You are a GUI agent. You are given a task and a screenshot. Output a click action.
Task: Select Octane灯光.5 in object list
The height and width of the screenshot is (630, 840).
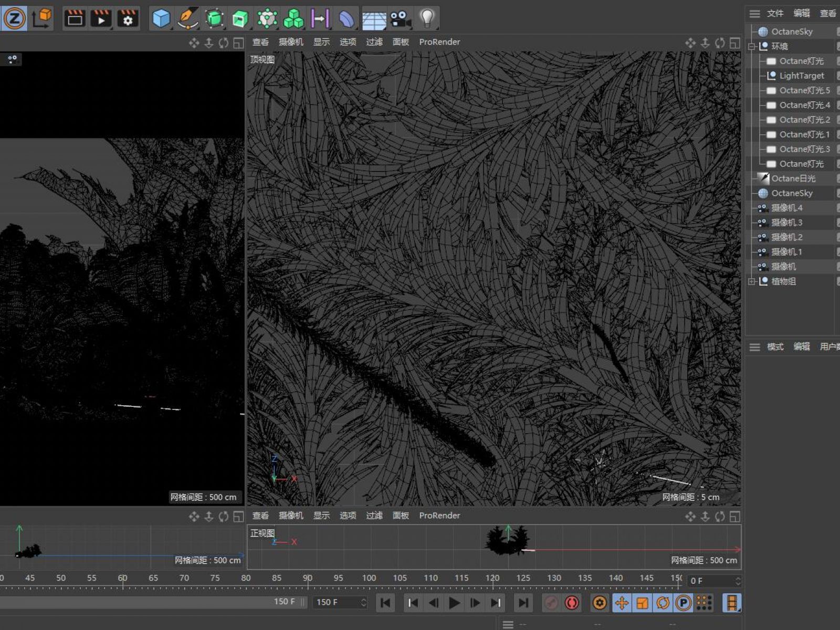805,90
